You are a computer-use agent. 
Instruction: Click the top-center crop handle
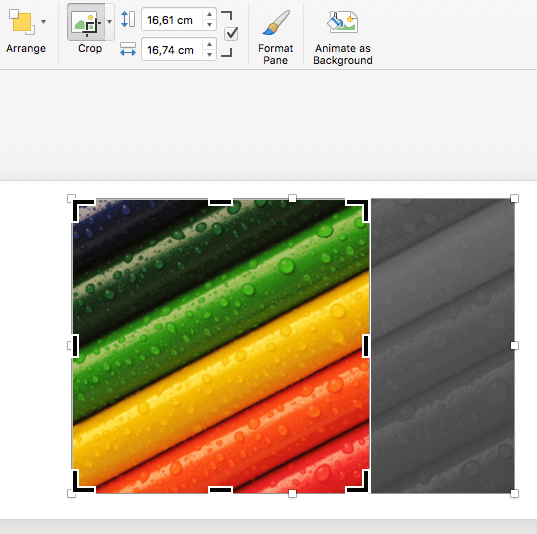tap(221, 203)
